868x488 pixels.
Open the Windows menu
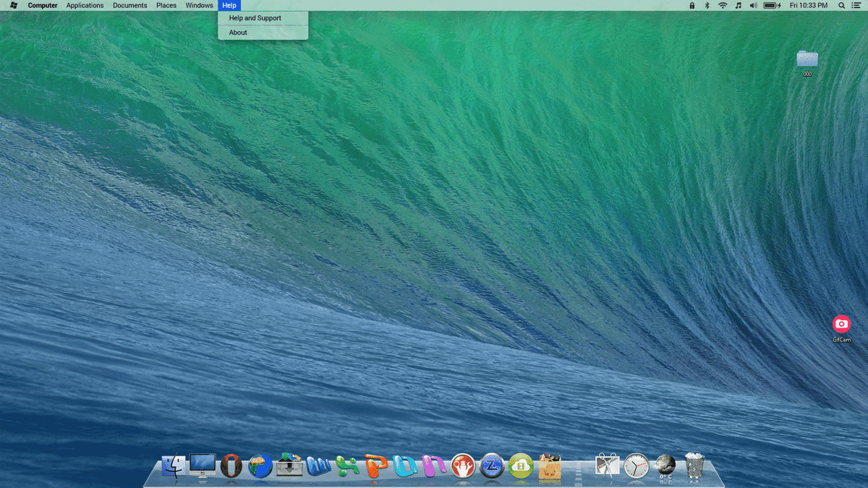[x=199, y=5]
